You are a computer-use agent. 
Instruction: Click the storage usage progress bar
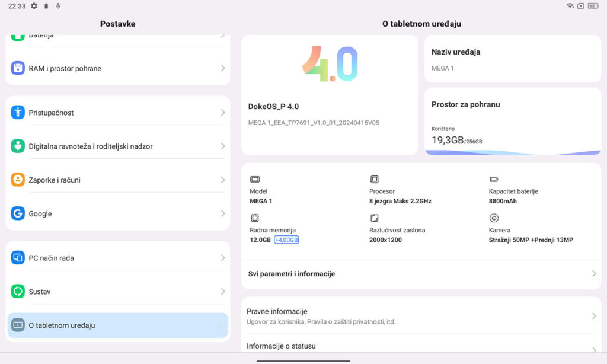512,152
